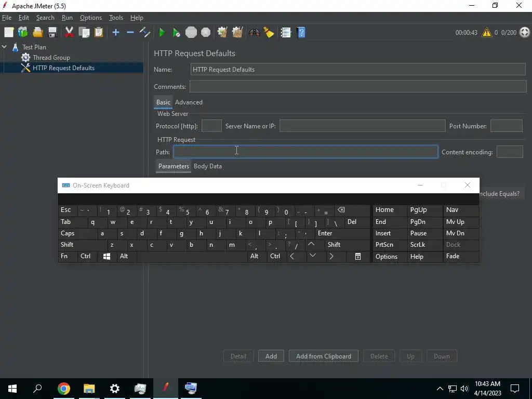Select the Thread Group tree item
The width and height of the screenshot is (532, 399).
pos(51,57)
